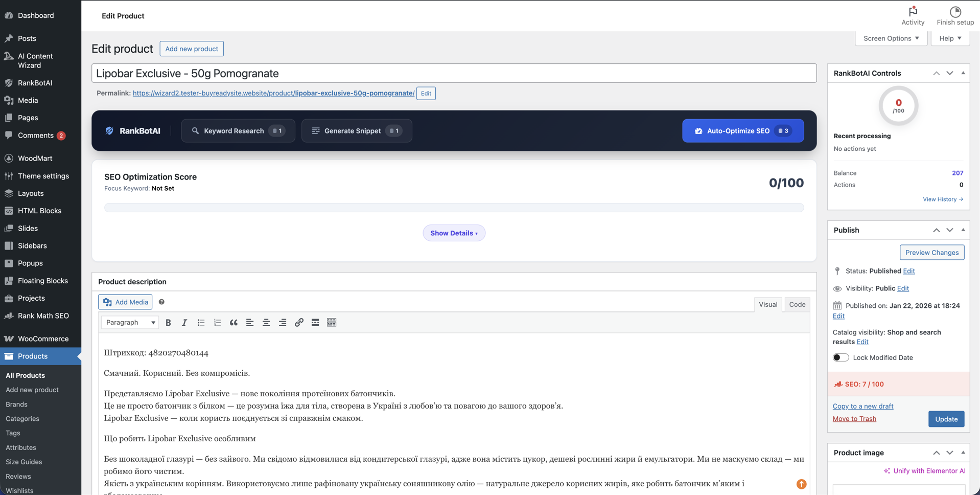Screen dimensions: 980x495
Task: Open the Activity panel icon
Action: click(x=913, y=11)
